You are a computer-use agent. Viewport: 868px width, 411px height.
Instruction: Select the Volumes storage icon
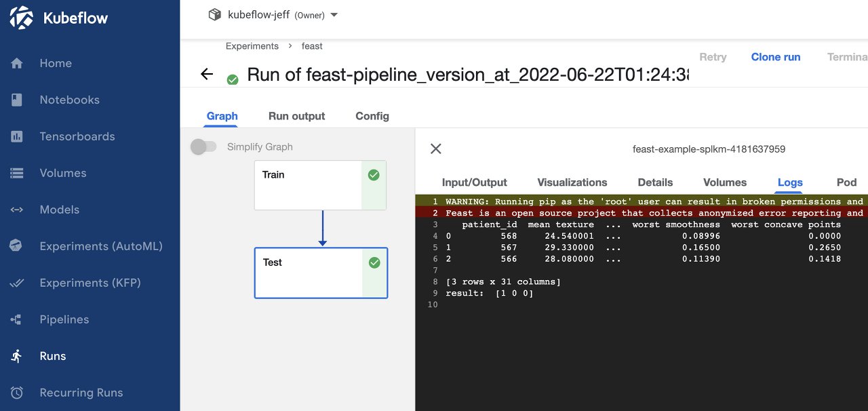(17, 173)
